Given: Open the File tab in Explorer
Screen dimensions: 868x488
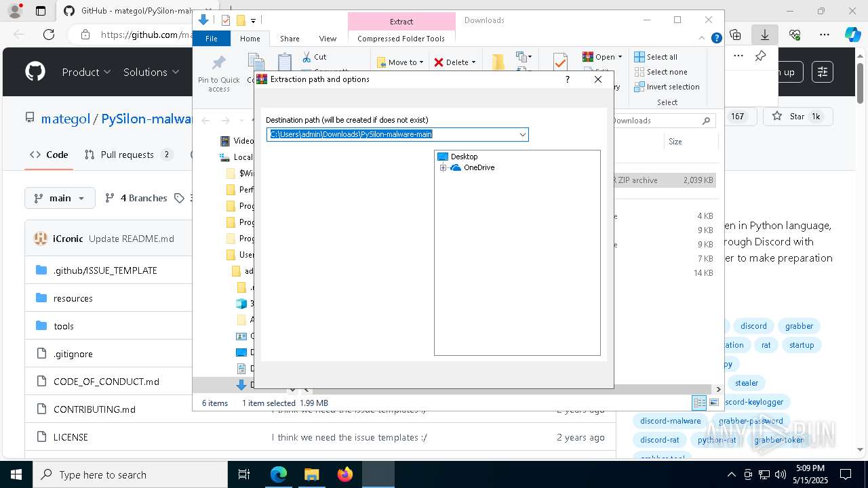Looking at the screenshot, I should click(x=212, y=39).
